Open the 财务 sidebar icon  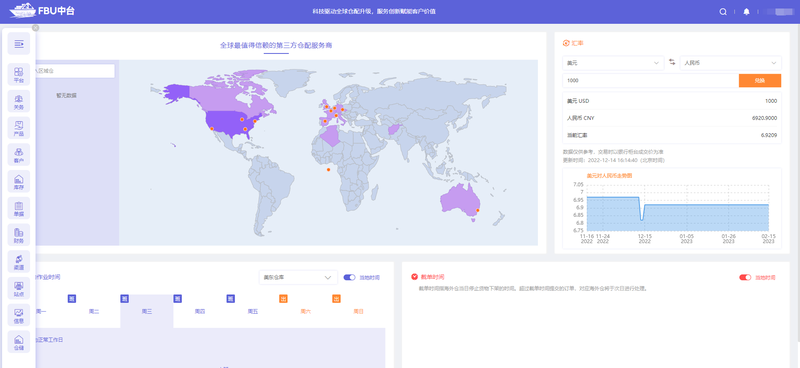point(19,234)
